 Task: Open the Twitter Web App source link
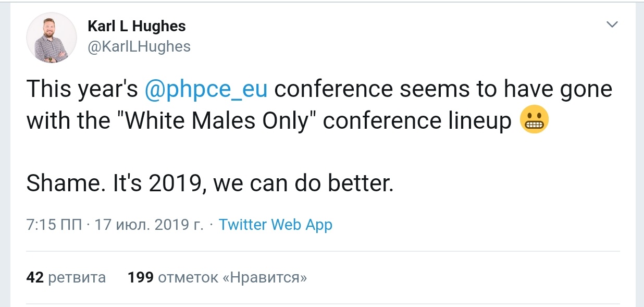pos(275,225)
